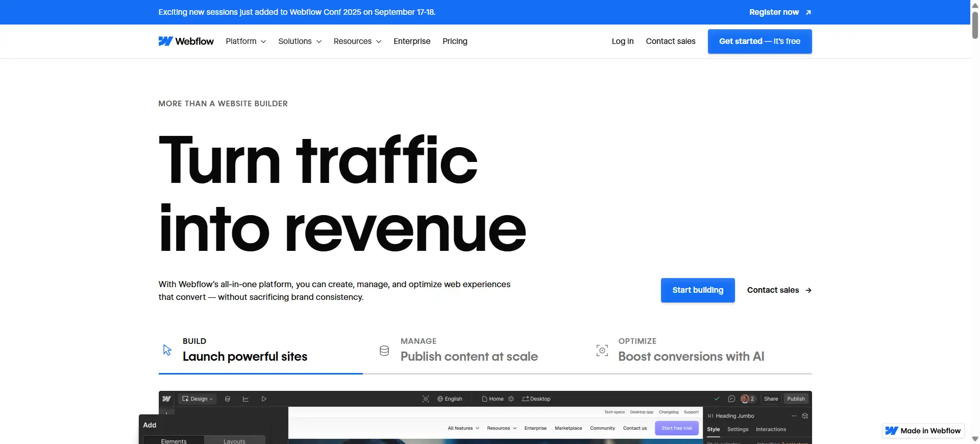Click the 'MORE THAN A WEBSITE BUILDER' label
The width and height of the screenshot is (980, 444).
coord(223,104)
